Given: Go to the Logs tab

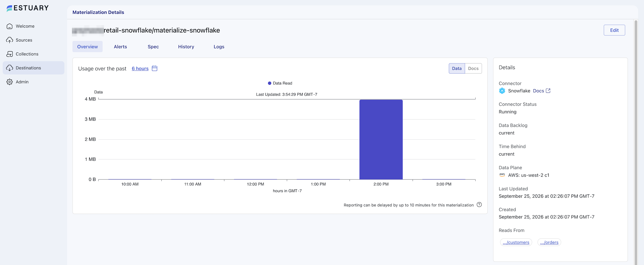Looking at the screenshot, I should tap(219, 47).
